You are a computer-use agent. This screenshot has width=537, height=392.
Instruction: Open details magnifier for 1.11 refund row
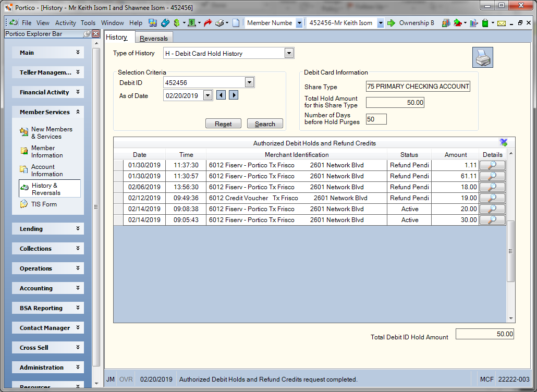point(492,165)
